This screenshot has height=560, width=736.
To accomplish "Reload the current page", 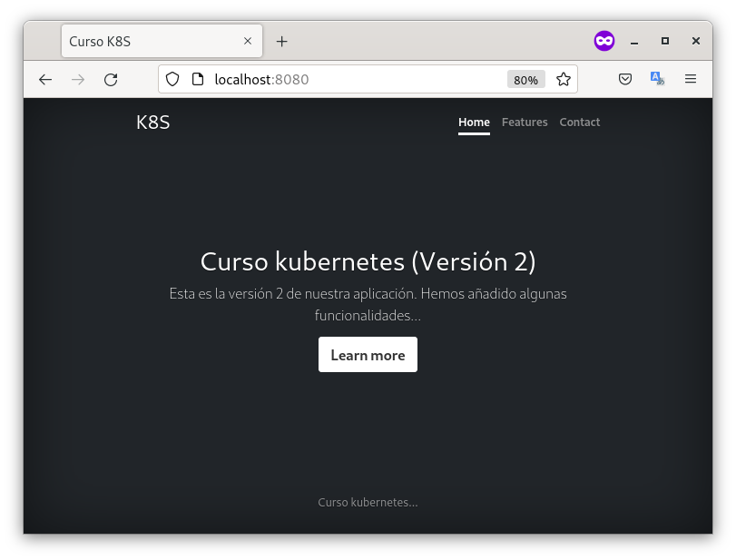I will click(111, 80).
